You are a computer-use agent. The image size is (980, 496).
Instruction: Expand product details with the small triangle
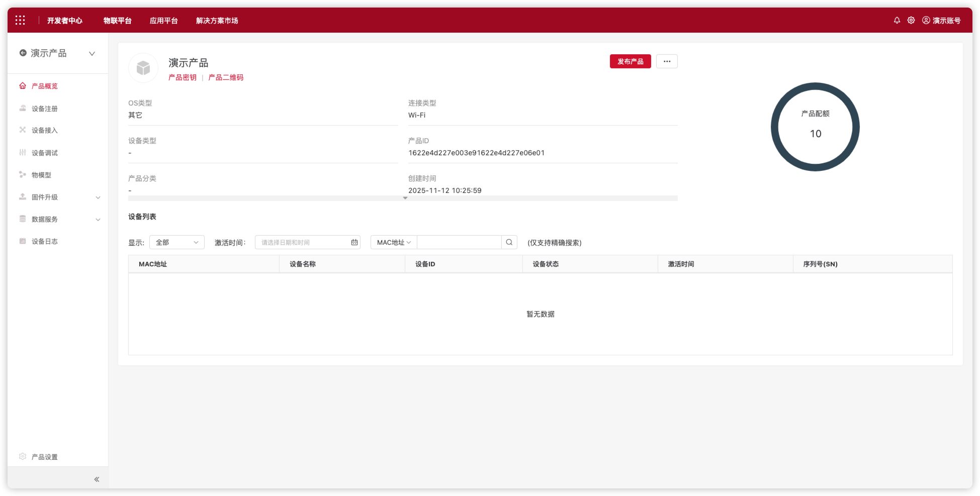point(405,198)
